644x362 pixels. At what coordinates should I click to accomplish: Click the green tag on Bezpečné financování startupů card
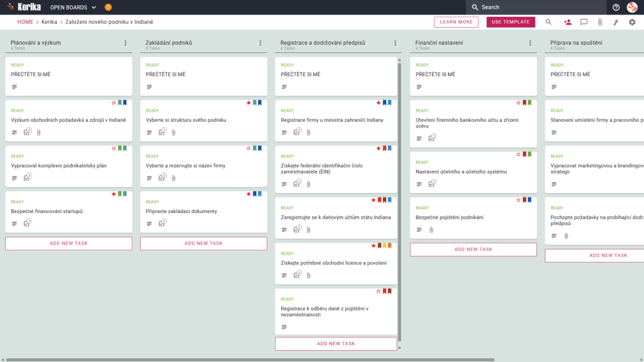120,194
